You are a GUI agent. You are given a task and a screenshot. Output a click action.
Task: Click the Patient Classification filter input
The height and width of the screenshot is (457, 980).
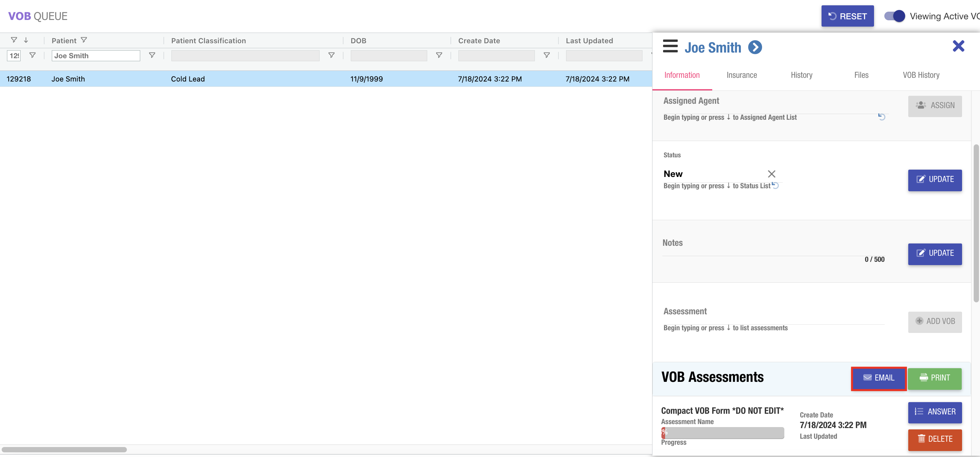pos(245,56)
